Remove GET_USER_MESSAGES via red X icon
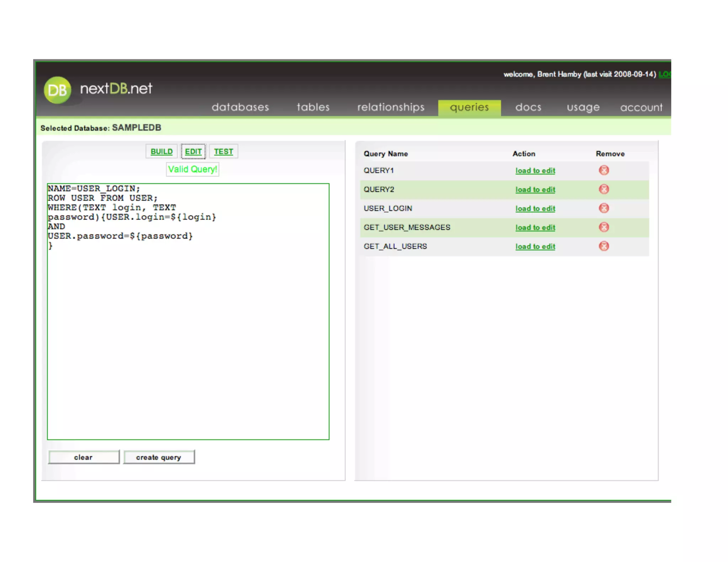The width and height of the screenshot is (728, 562). click(x=604, y=227)
